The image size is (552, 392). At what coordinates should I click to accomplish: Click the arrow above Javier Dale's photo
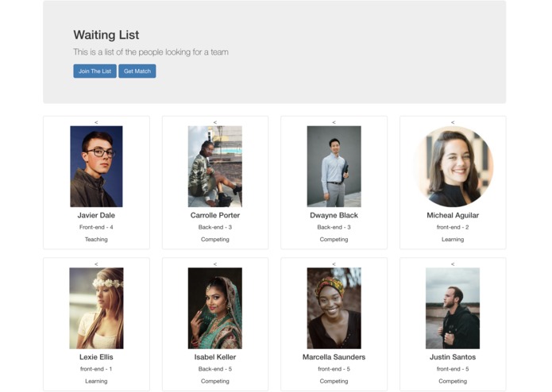pyautogui.click(x=96, y=122)
